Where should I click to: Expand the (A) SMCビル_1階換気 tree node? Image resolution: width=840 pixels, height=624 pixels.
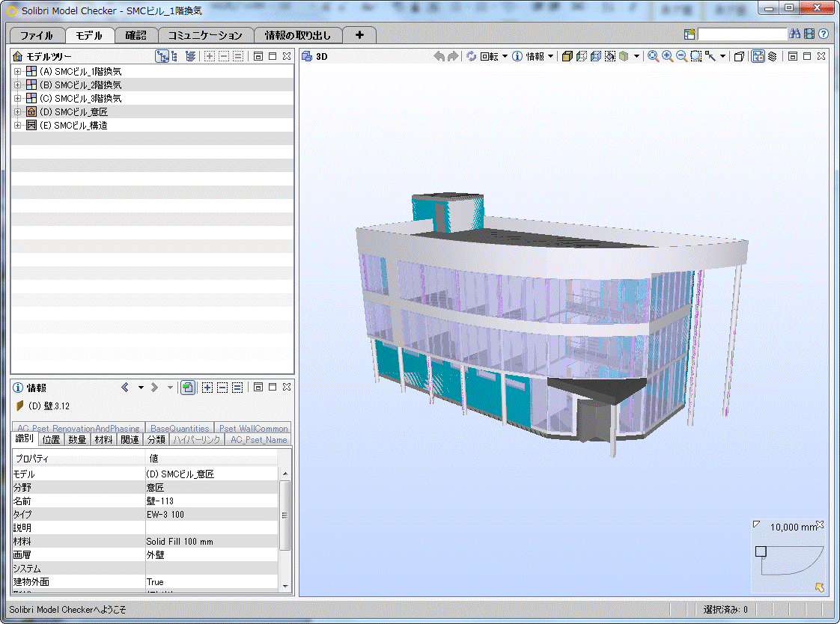[x=18, y=71]
